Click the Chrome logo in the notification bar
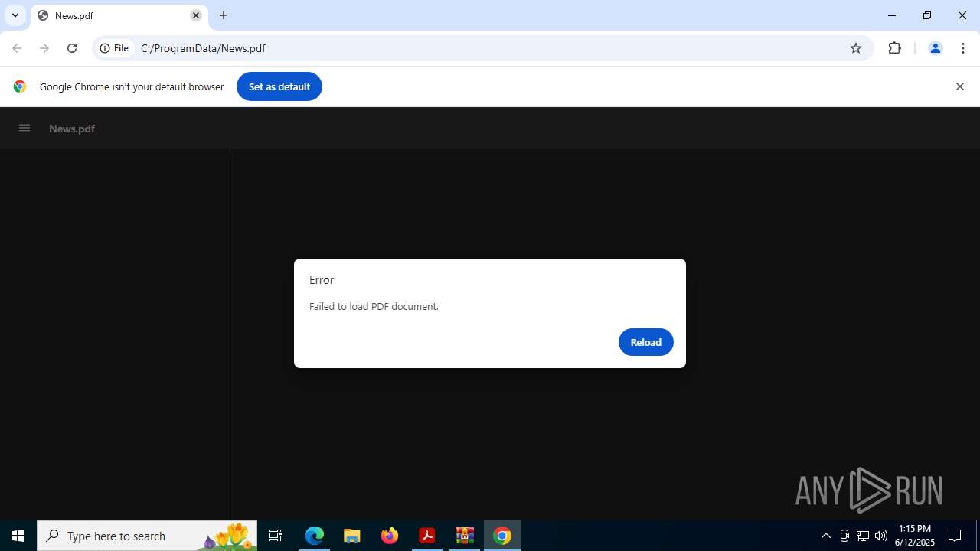 (20, 86)
